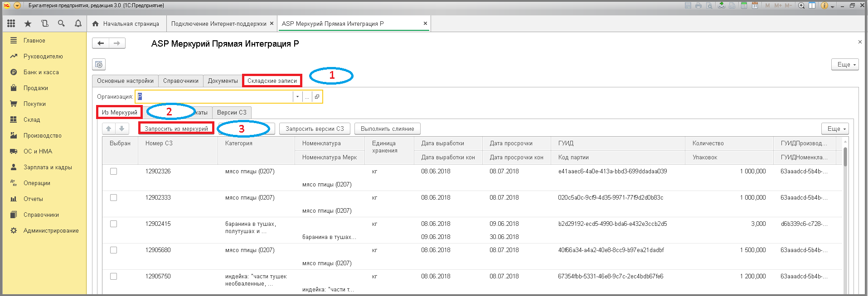Viewport: 868px width, 296px height.
Task: Switch to the Документы tab
Action: (223, 81)
